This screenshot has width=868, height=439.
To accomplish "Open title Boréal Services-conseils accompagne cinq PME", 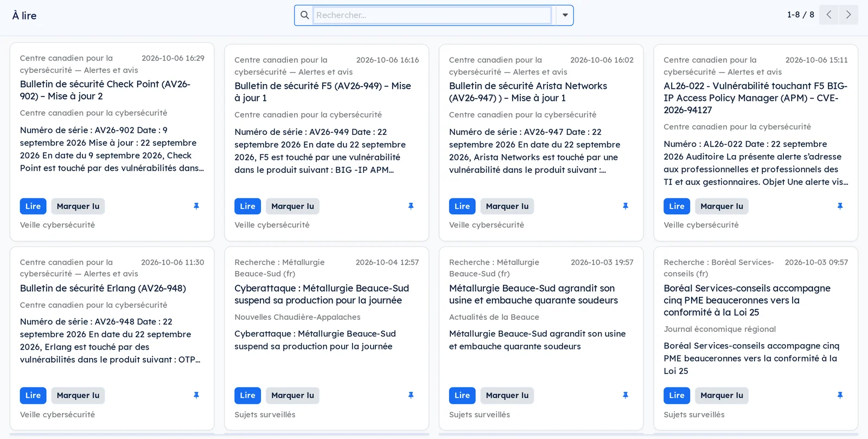I will coord(747,300).
